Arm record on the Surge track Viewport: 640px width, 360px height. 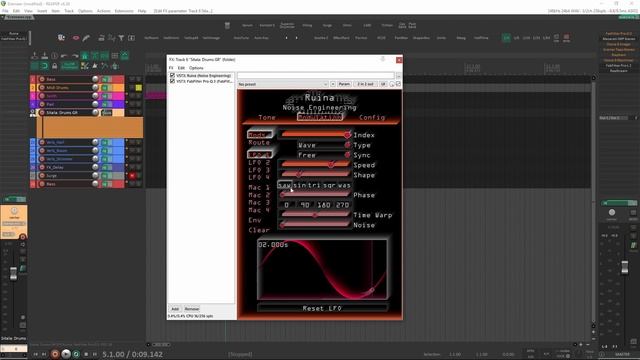[x=42, y=176]
